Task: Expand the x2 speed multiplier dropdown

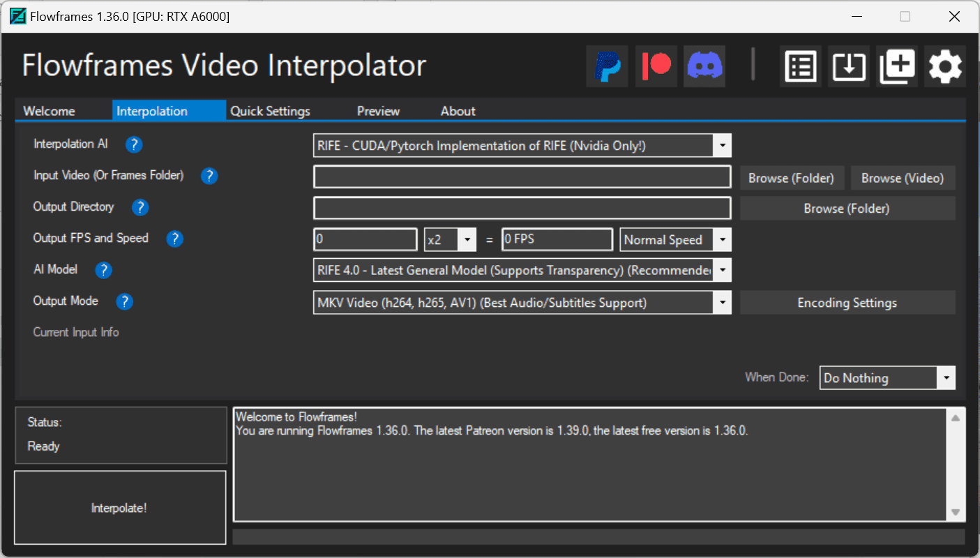Action: (467, 239)
